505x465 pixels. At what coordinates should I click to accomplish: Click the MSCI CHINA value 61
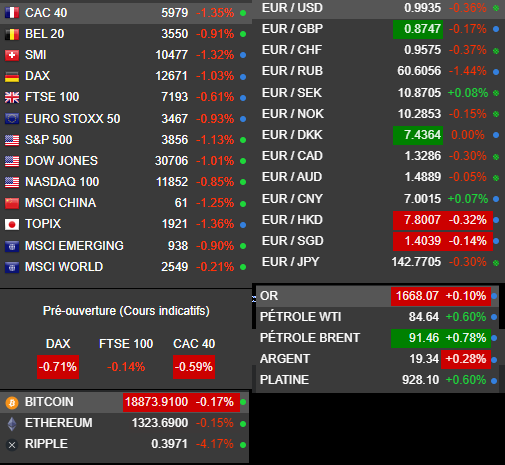pos(181,203)
